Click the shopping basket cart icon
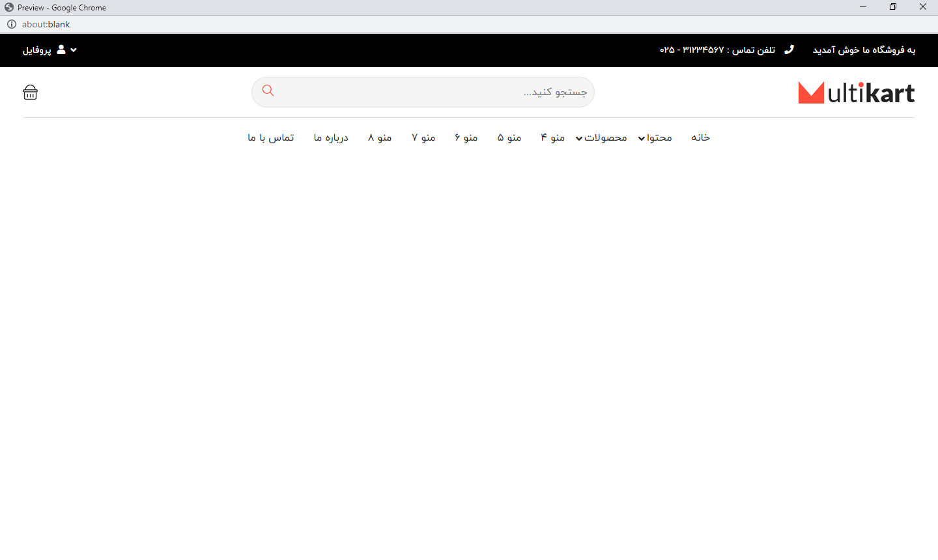This screenshot has height=560, width=938. (x=30, y=92)
